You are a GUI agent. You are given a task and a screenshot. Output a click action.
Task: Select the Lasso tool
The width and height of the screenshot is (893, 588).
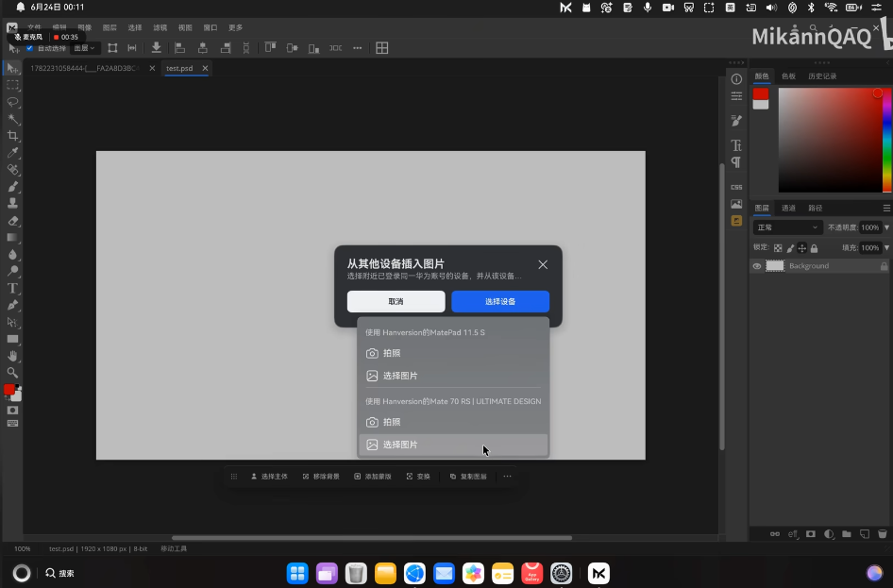[12, 102]
